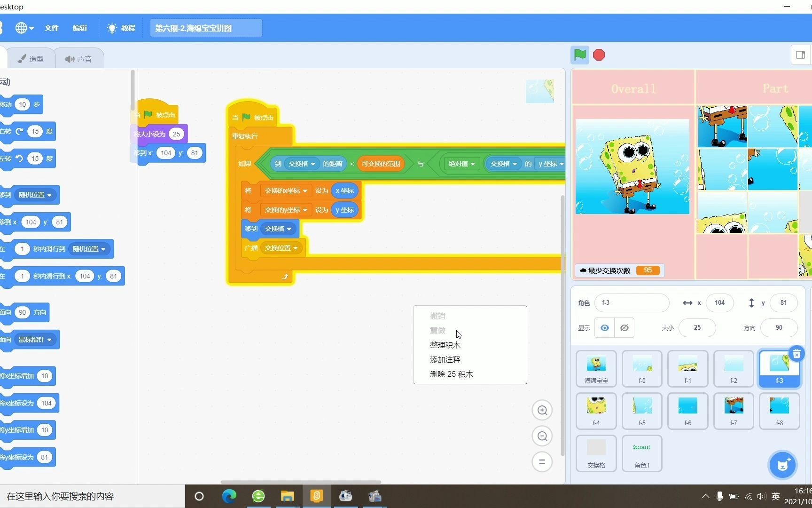Select sprite f-5
The height and width of the screenshot is (508, 812).
pos(642,411)
